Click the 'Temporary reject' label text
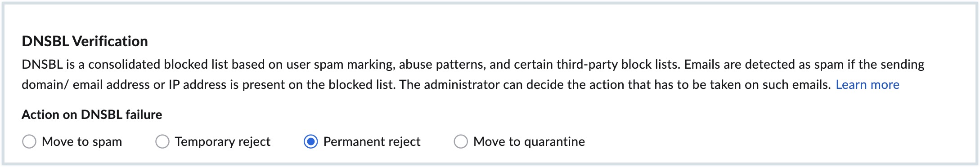980x167 pixels. coord(223,141)
